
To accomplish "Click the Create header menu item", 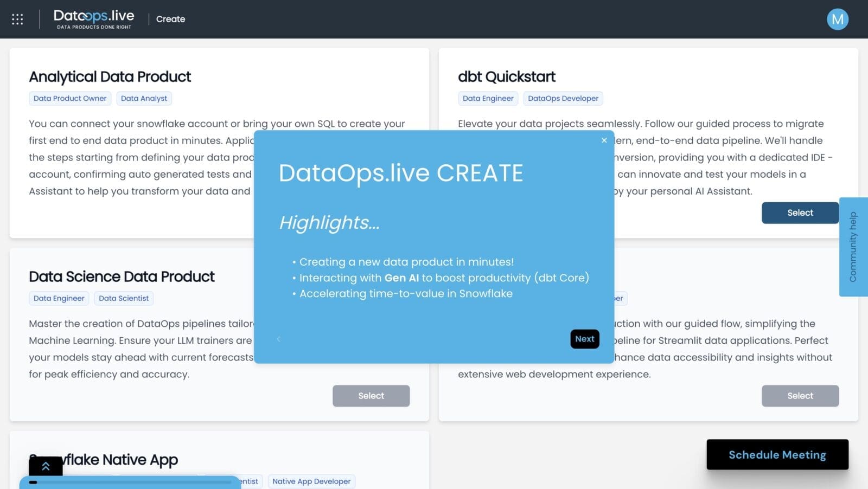I will [170, 19].
